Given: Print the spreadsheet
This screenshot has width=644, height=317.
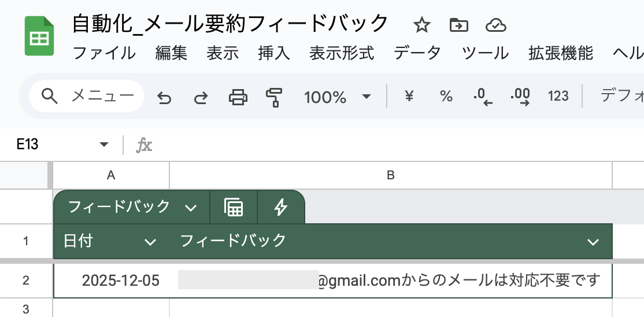Looking at the screenshot, I should click(238, 97).
